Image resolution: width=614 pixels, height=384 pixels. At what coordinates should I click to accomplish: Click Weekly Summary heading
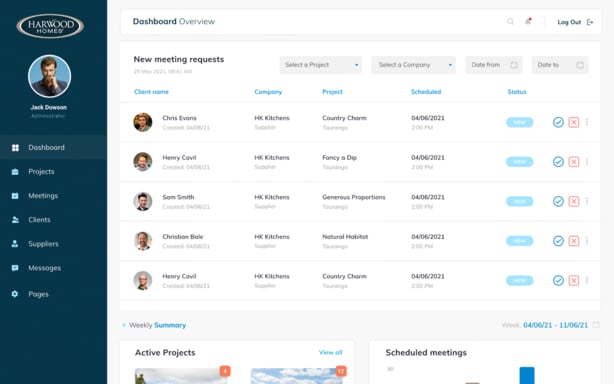click(x=157, y=325)
